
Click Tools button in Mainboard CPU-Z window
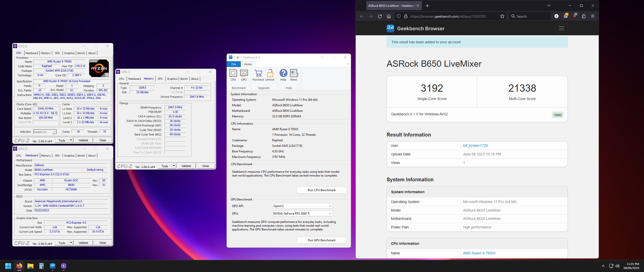tap(62, 243)
